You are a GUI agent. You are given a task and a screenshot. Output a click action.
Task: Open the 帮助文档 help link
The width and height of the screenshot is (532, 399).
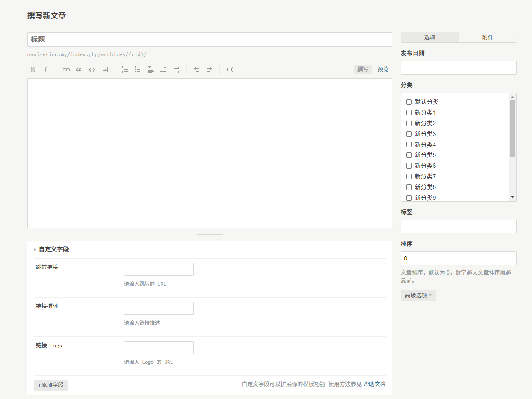374,384
